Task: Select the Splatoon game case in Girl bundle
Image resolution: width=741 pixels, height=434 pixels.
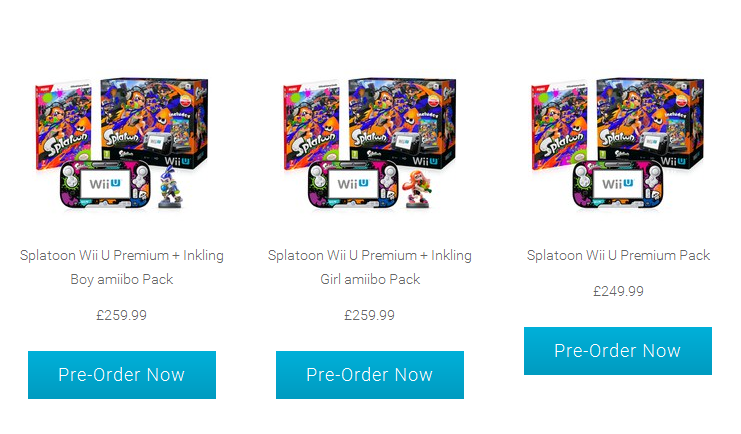Action: pyautogui.click(x=311, y=123)
